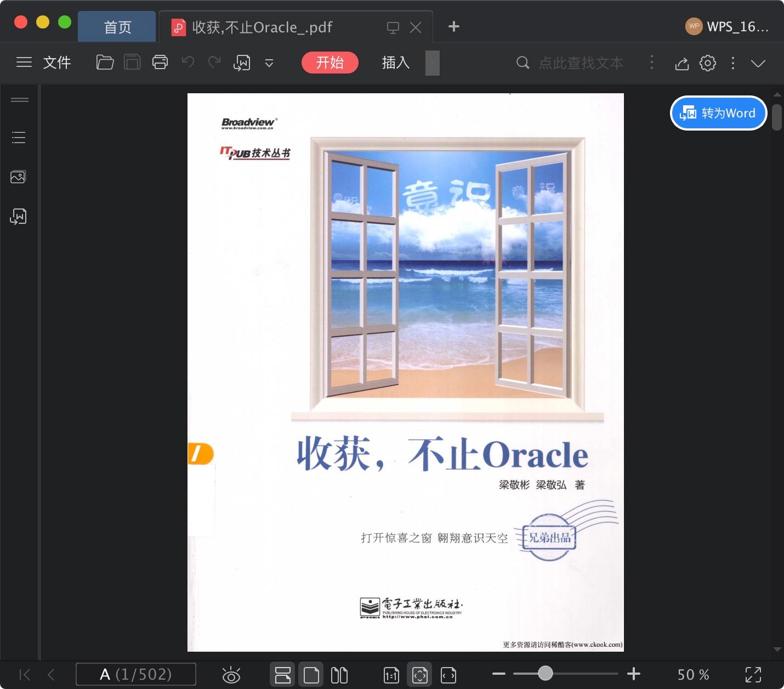
Task: Toggle eye protection mode icon
Action: [x=231, y=675]
